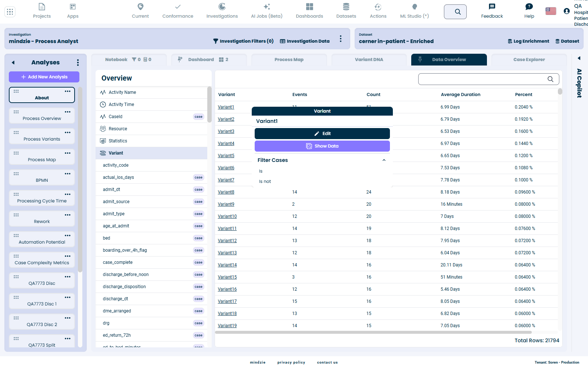Open the Analyses panel kebab menu
588x368 pixels.
tap(78, 63)
